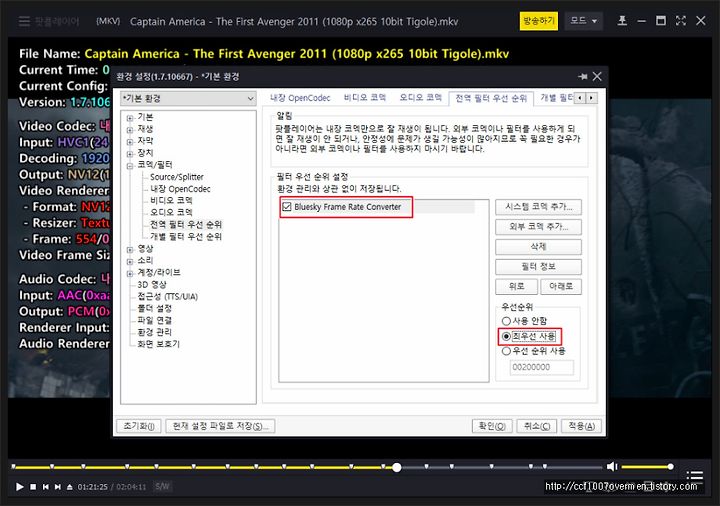Expand the 계정/라이브 tree node
Viewport: 720px width, 506px height.
pos(130,274)
